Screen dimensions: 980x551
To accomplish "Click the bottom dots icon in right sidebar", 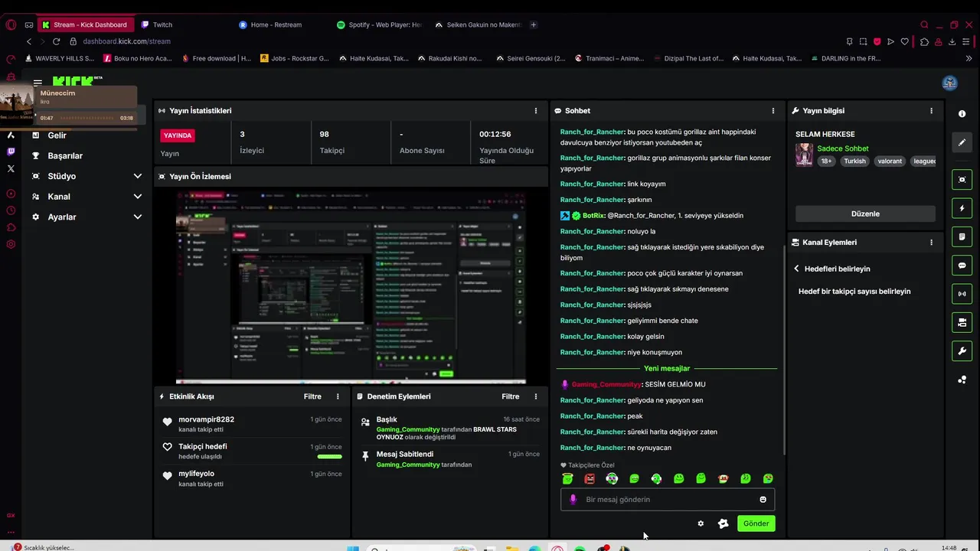I will click(962, 380).
